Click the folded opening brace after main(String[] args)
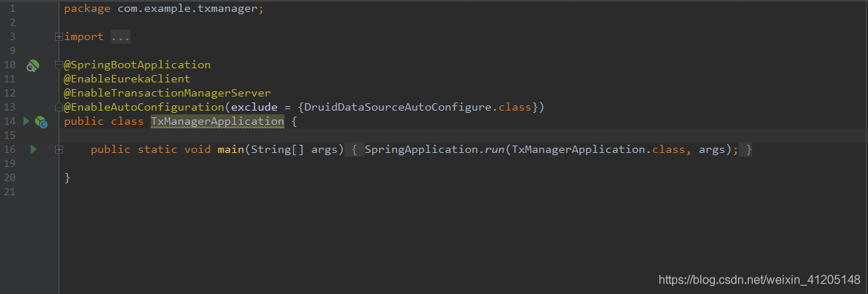The height and width of the screenshot is (294, 868). click(x=354, y=149)
